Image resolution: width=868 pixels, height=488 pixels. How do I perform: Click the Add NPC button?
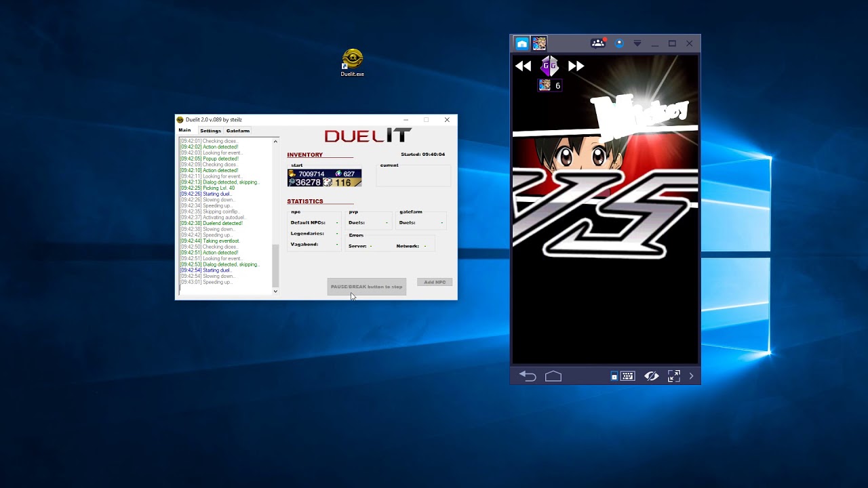click(x=435, y=282)
